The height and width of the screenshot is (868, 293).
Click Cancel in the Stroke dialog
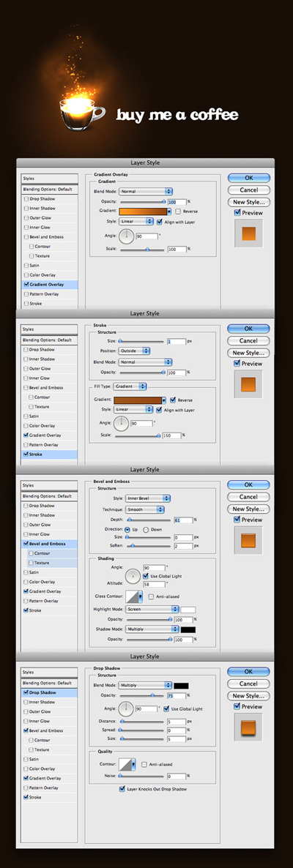(x=249, y=340)
